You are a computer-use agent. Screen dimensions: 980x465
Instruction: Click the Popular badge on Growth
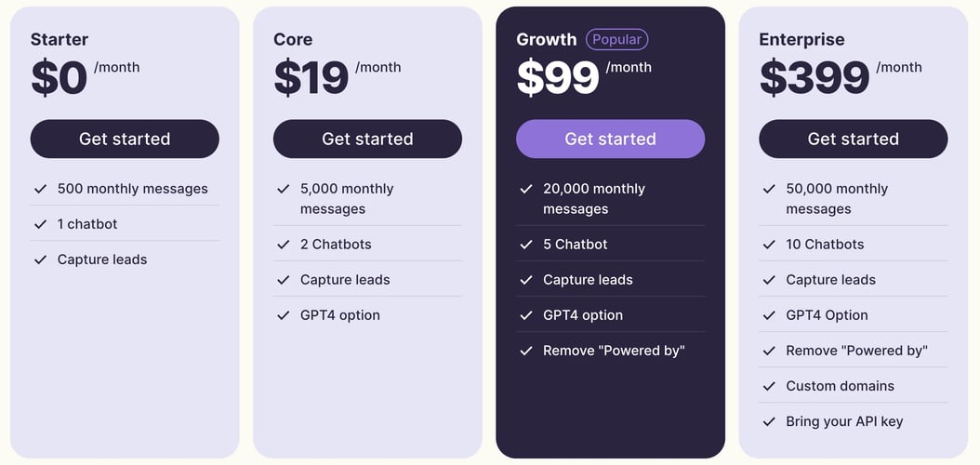click(616, 39)
